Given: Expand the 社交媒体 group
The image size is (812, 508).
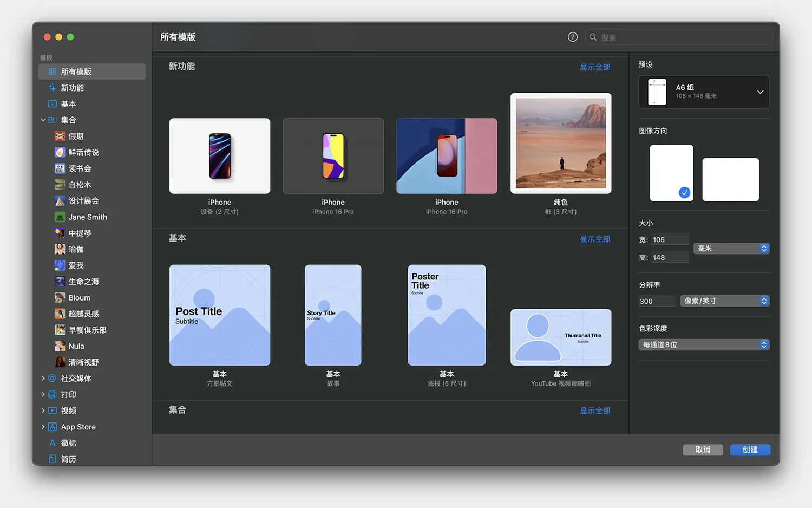Looking at the screenshot, I should [43, 379].
